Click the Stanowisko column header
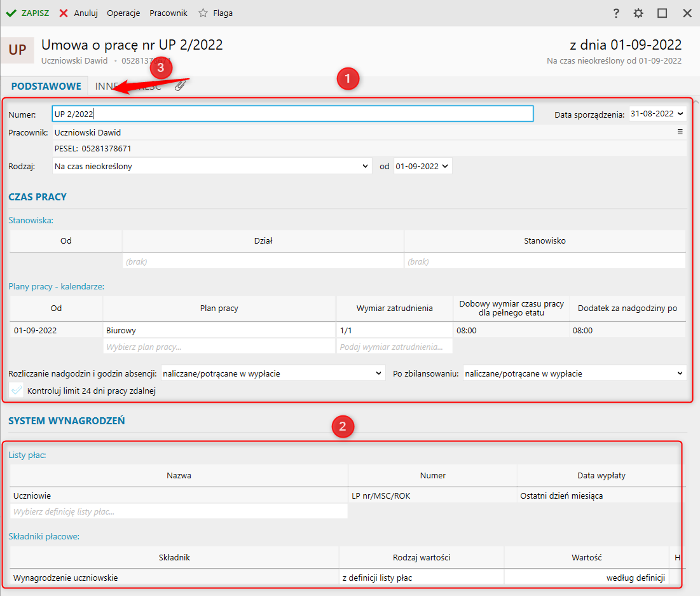 click(x=545, y=240)
